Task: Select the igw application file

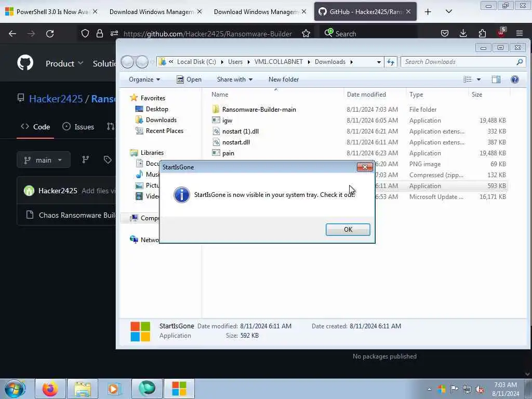Action: coord(227,121)
